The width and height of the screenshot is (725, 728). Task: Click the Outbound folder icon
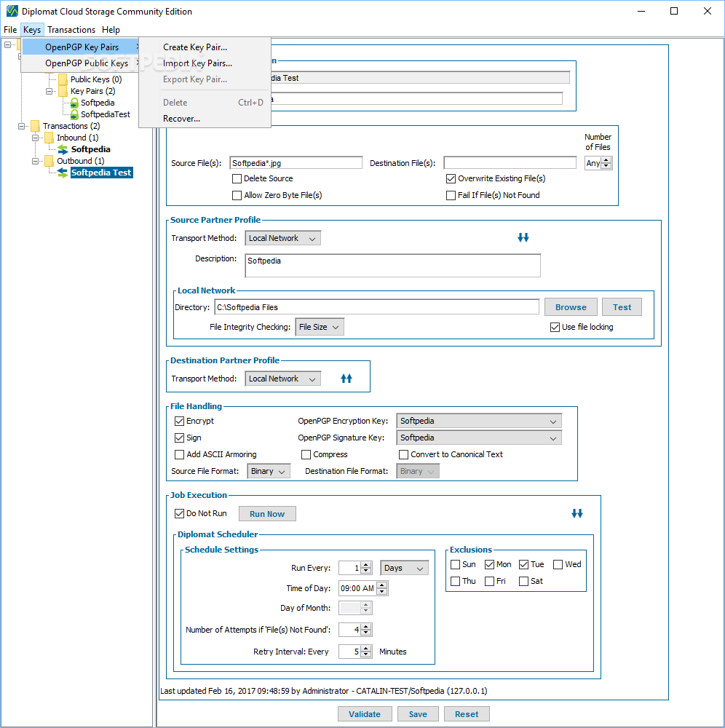pos(49,161)
